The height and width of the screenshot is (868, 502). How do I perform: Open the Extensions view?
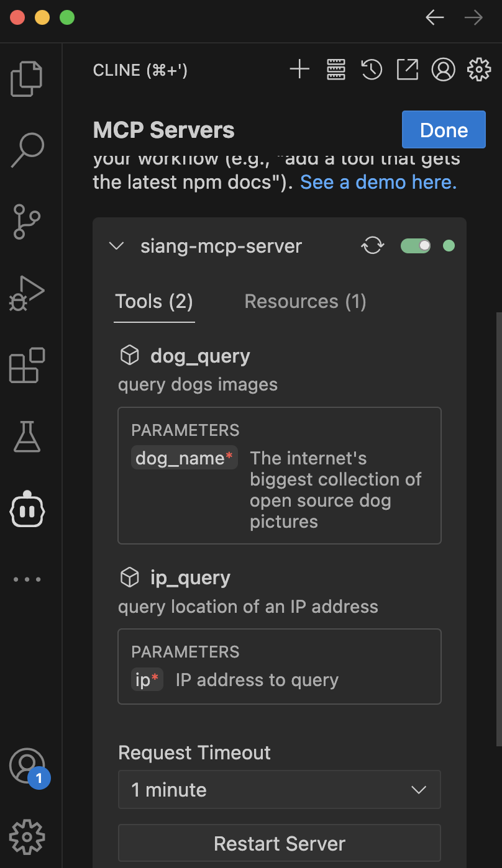point(27,365)
